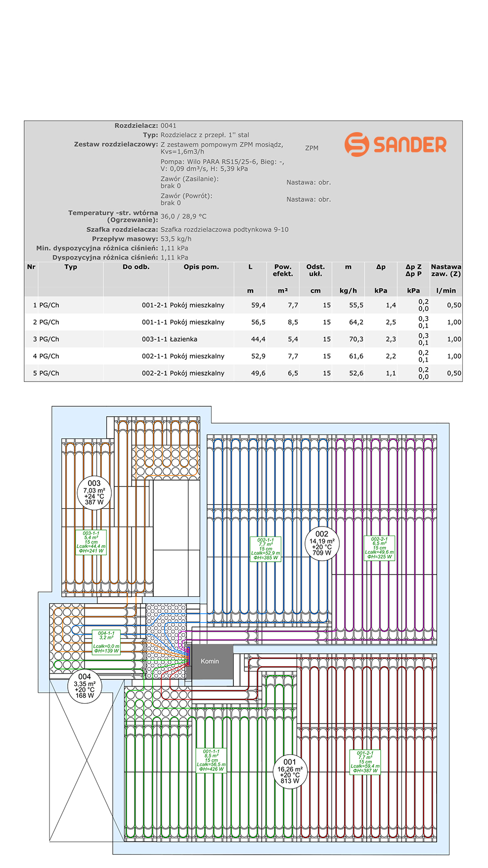The image size is (488, 868).
Task: Select table row 1 for circuit 001-2-1
Action: pos(243,305)
